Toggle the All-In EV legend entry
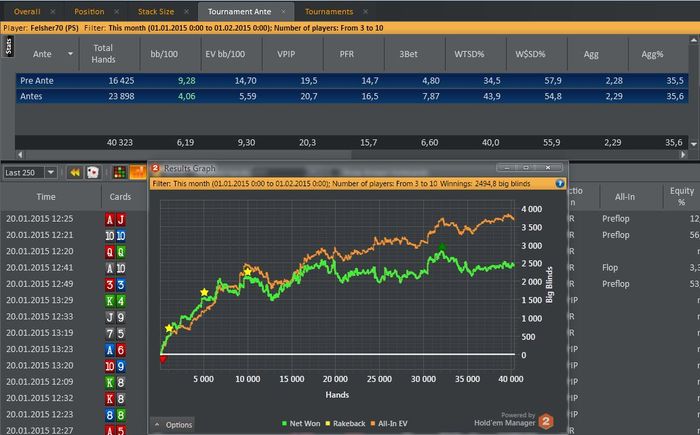700x435 pixels. pyautogui.click(x=389, y=423)
